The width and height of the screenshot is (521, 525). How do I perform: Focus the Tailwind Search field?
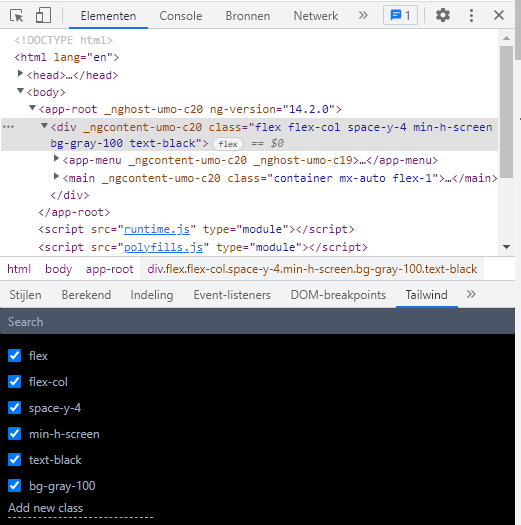(257, 321)
